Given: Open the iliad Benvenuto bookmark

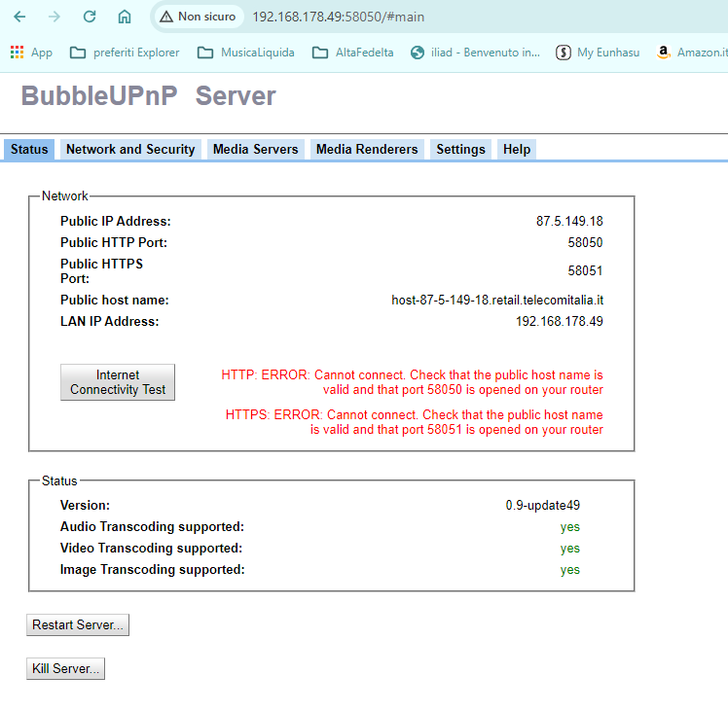Looking at the screenshot, I should (475, 53).
